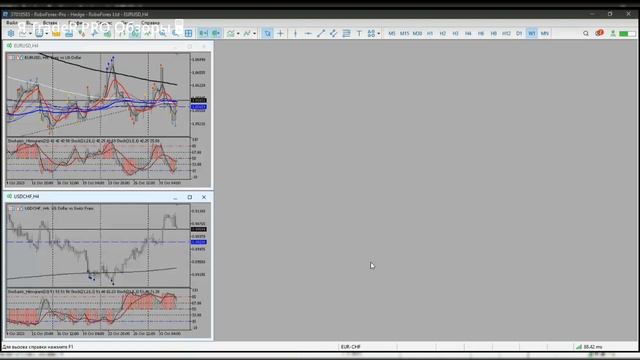Switch to M5 timeframe
Screen dimensions: 640x360
(392, 33)
